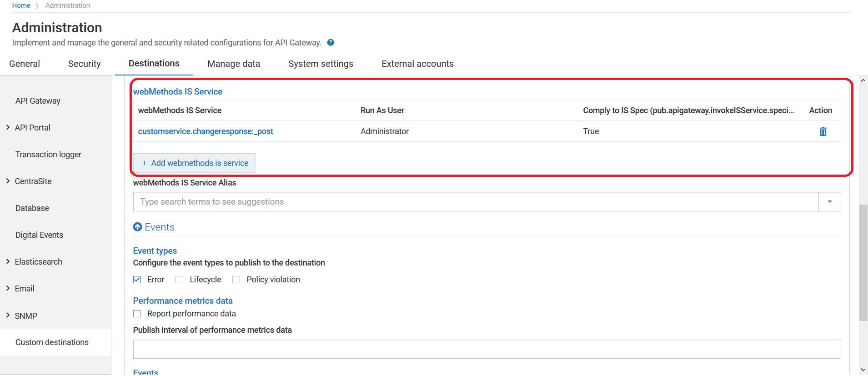This screenshot has height=376, width=868.
Task: Enable Report performance data checkbox
Action: [x=137, y=314]
